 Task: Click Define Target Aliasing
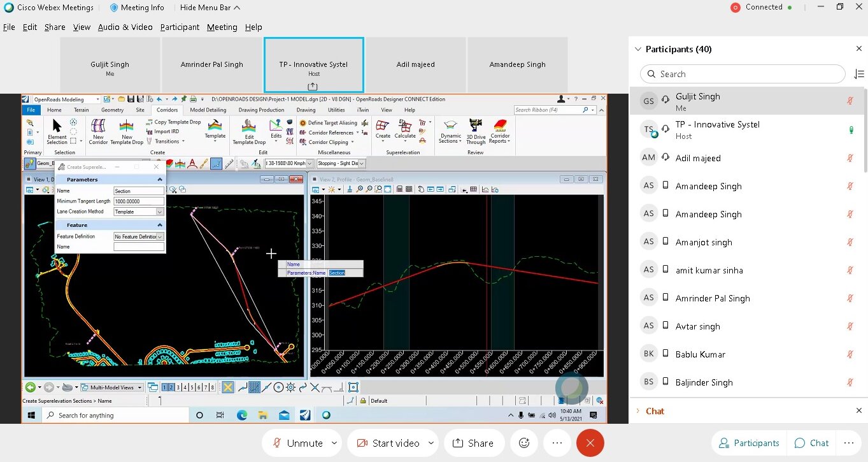[x=328, y=123]
